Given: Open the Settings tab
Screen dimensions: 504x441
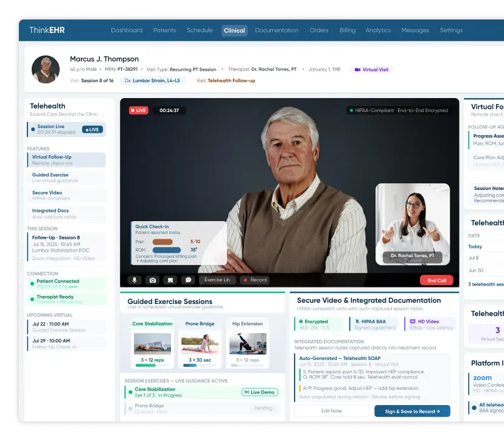Looking at the screenshot, I should (451, 30).
